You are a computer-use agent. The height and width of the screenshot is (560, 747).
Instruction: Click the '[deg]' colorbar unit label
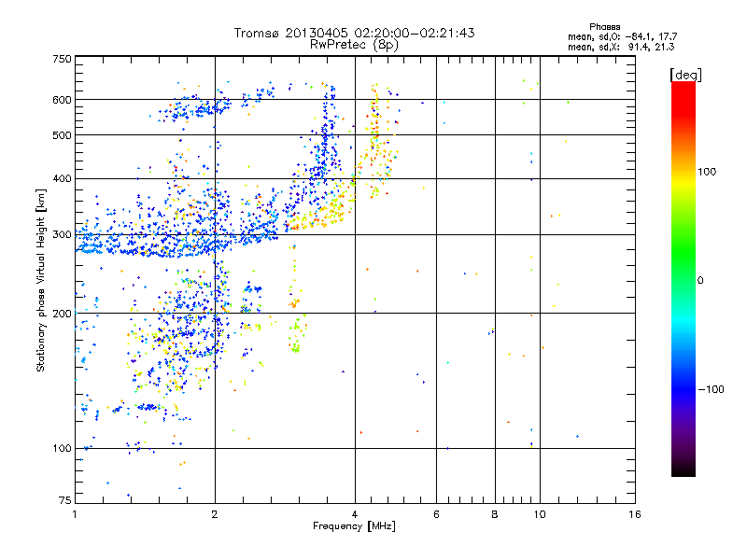[685, 75]
